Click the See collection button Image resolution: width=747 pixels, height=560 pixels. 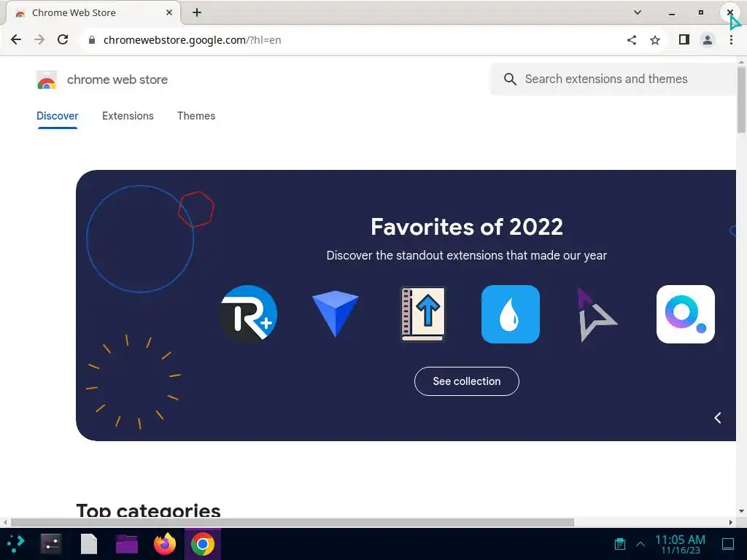[x=466, y=381]
